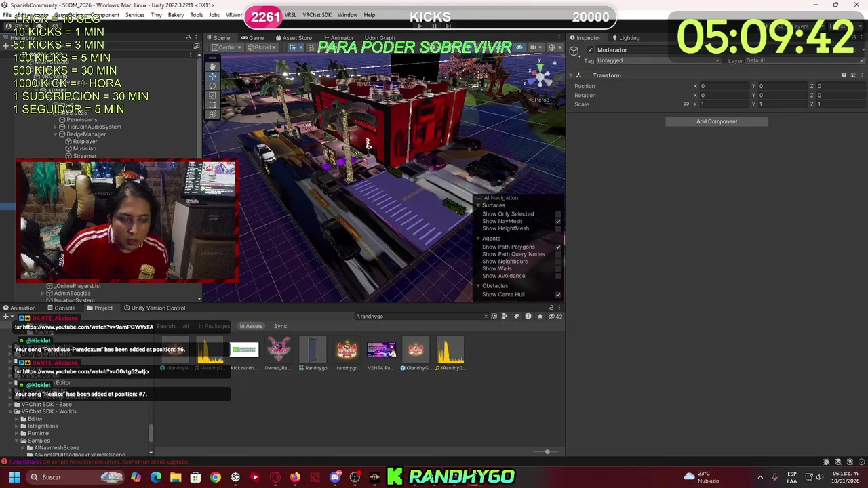Open the Window menu
Screen dimensions: 868x488
[347, 15]
